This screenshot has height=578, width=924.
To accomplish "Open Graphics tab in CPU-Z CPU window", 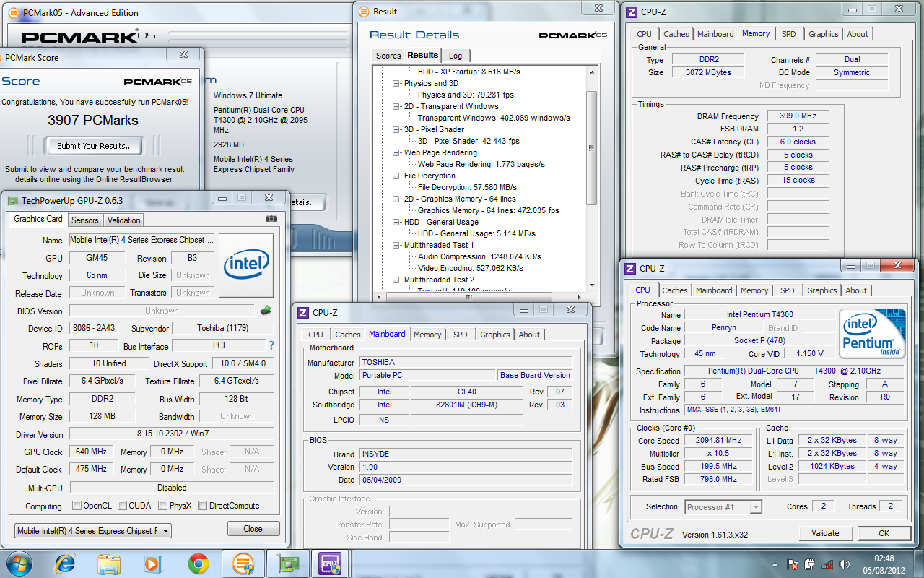I will (x=822, y=290).
